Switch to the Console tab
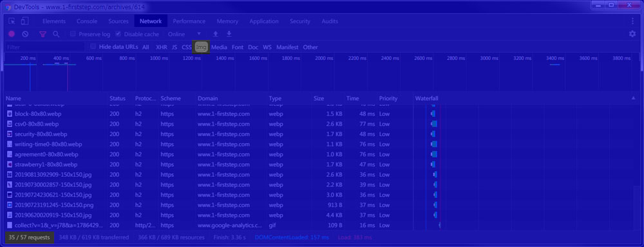This screenshot has width=644, height=247. click(87, 21)
